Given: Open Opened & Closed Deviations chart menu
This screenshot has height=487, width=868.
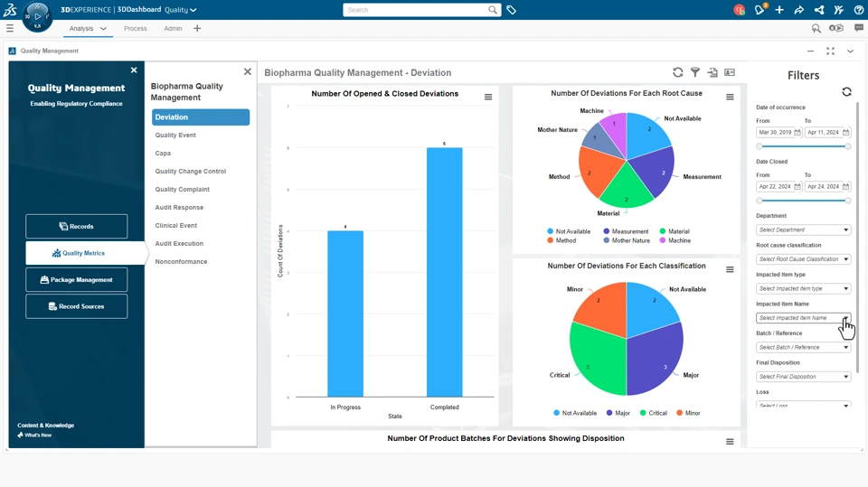Looking at the screenshot, I should [x=488, y=97].
